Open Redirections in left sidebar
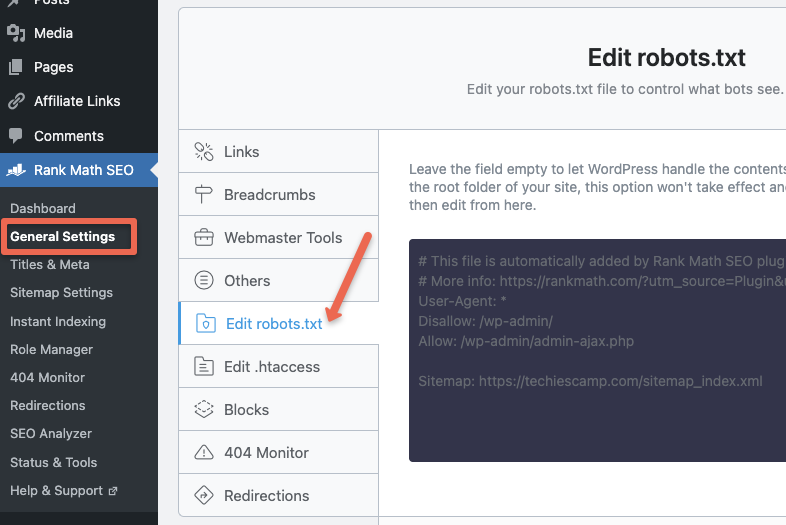786x525 pixels. point(48,405)
